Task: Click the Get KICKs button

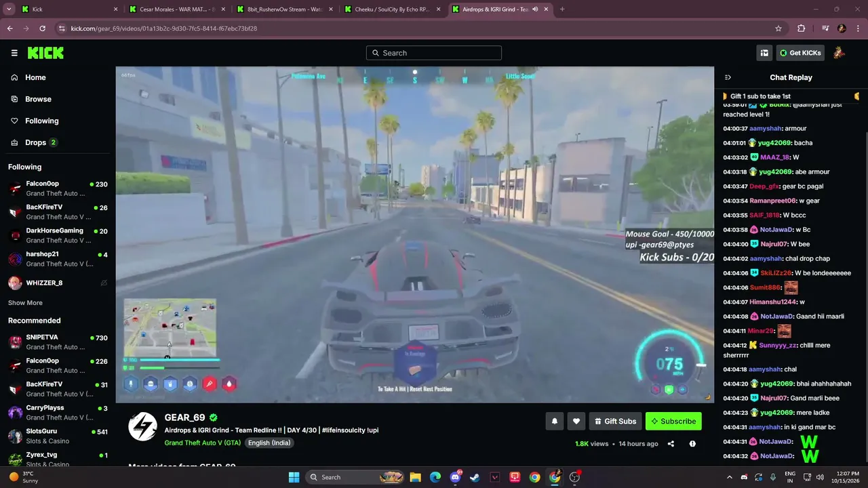Action: 800,53
